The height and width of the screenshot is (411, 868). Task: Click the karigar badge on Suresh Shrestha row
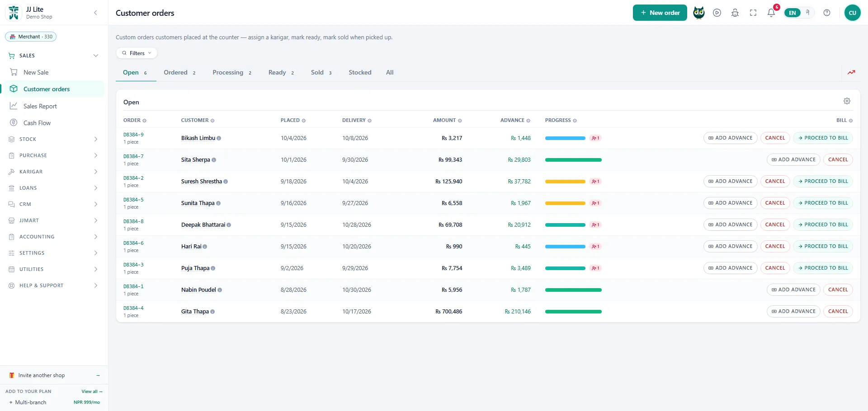595,182
